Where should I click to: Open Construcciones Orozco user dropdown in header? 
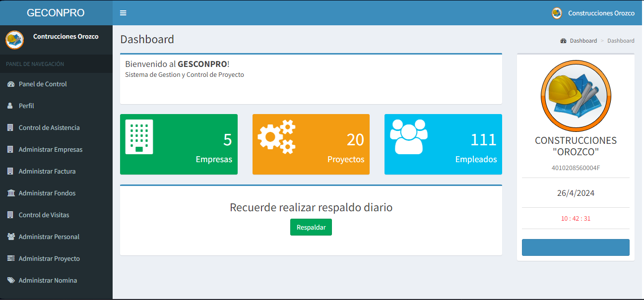pyautogui.click(x=593, y=13)
